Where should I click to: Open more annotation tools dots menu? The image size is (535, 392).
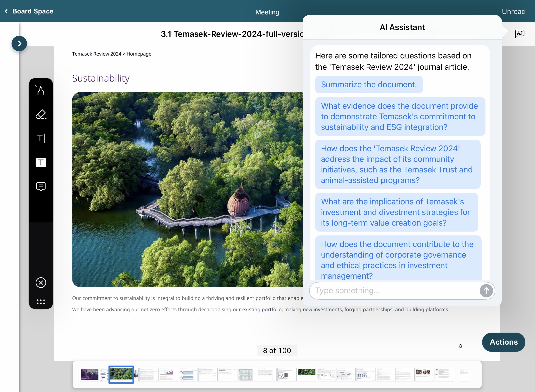point(41,302)
